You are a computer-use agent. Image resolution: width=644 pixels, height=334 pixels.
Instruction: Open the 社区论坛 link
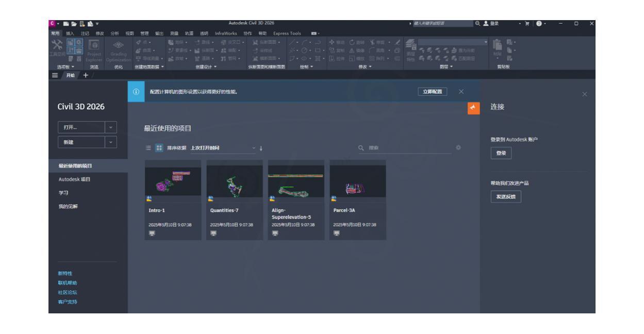pos(68,292)
